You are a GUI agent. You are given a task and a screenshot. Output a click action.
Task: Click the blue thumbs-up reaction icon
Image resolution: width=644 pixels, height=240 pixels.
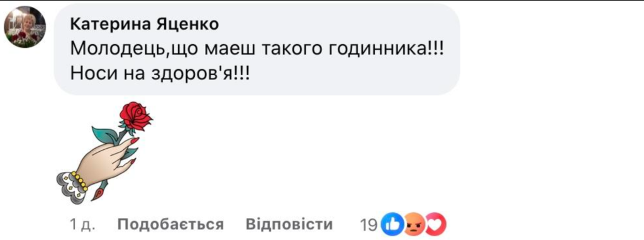tap(391, 224)
